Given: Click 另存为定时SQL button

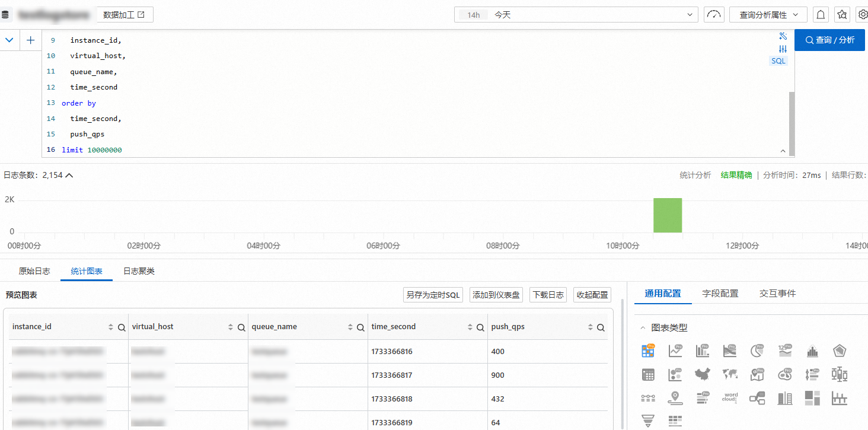Looking at the screenshot, I should pyautogui.click(x=433, y=295).
